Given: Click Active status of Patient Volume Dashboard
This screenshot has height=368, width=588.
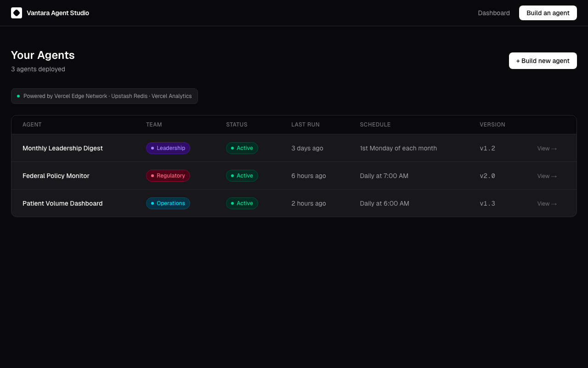Looking at the screenshot, I should click(x=242, y=203).
